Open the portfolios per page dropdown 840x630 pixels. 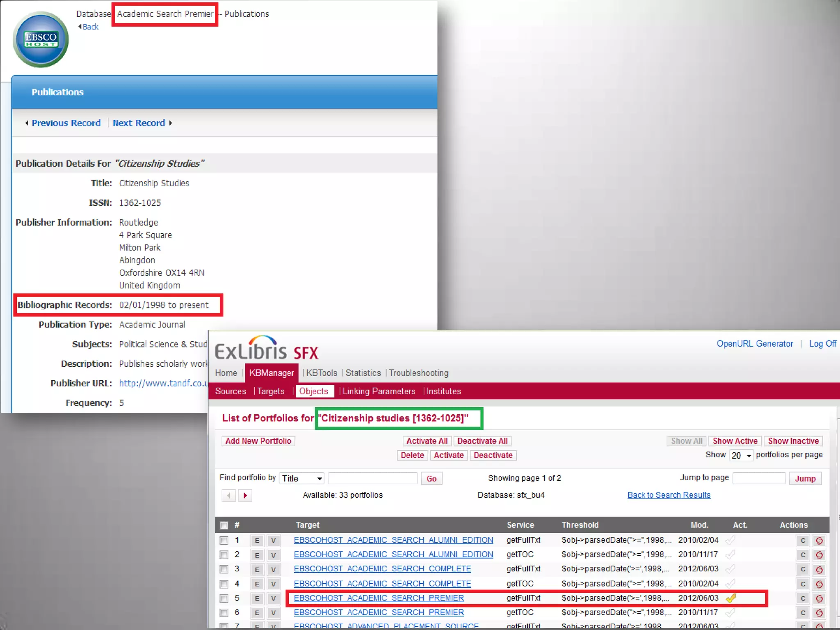click(741, 455)
